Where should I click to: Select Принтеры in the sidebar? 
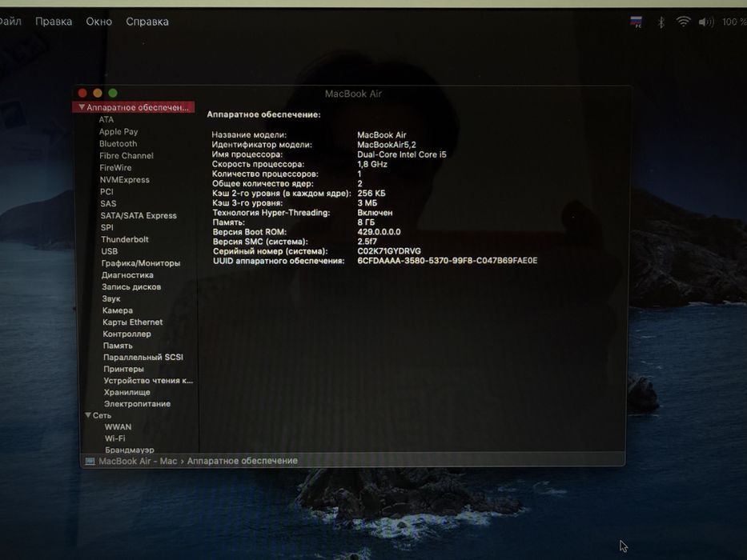[x=123, y=369]
